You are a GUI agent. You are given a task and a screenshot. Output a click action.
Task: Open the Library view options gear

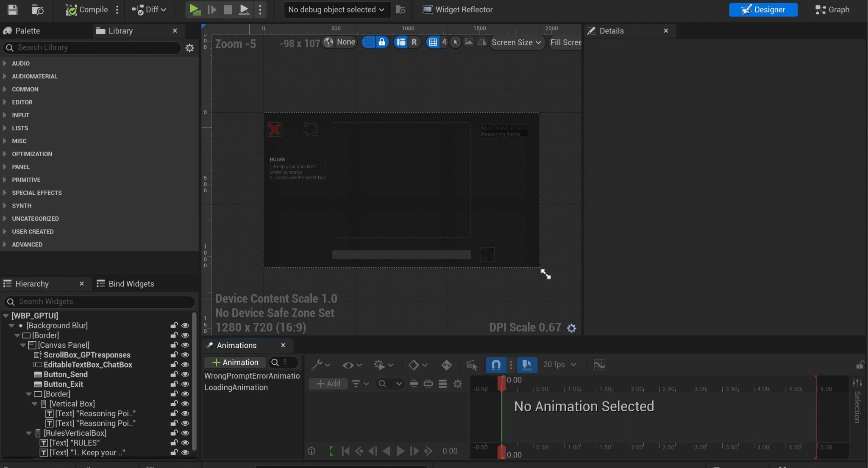pyautogui.click(x=189, y=48)
